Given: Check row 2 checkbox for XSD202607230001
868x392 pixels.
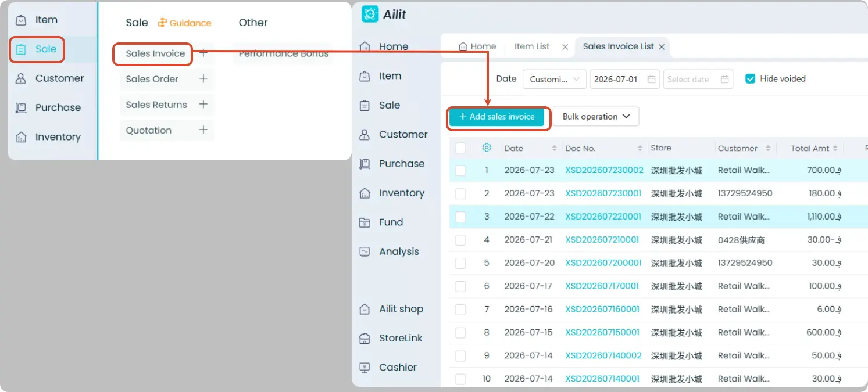Looking at the screenshot, I should [x=460, y=193].
